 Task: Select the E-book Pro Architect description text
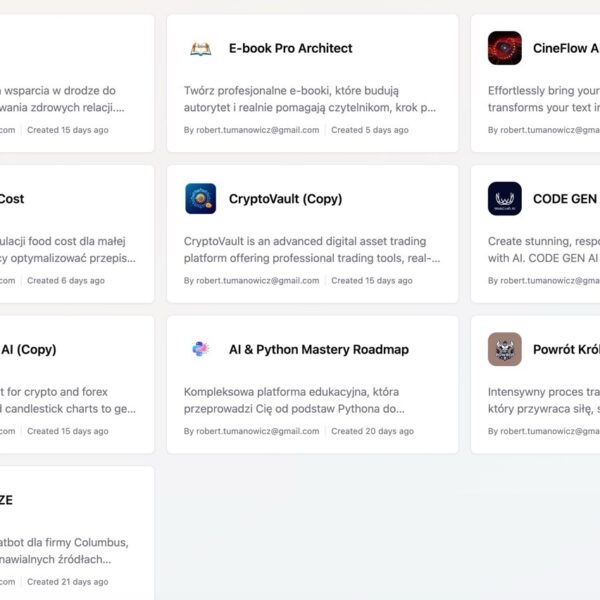(310, 98)
